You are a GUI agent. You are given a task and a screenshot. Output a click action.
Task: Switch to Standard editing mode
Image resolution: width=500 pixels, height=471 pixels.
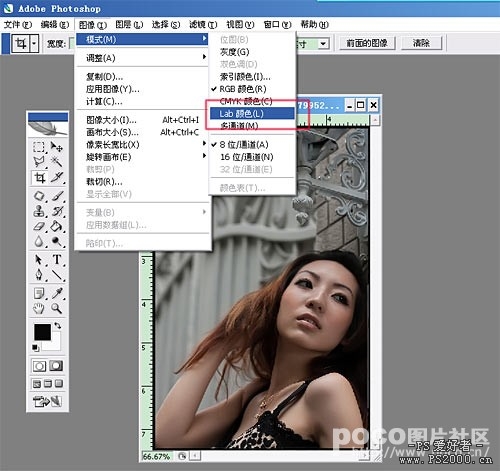(x=39, y=366)
